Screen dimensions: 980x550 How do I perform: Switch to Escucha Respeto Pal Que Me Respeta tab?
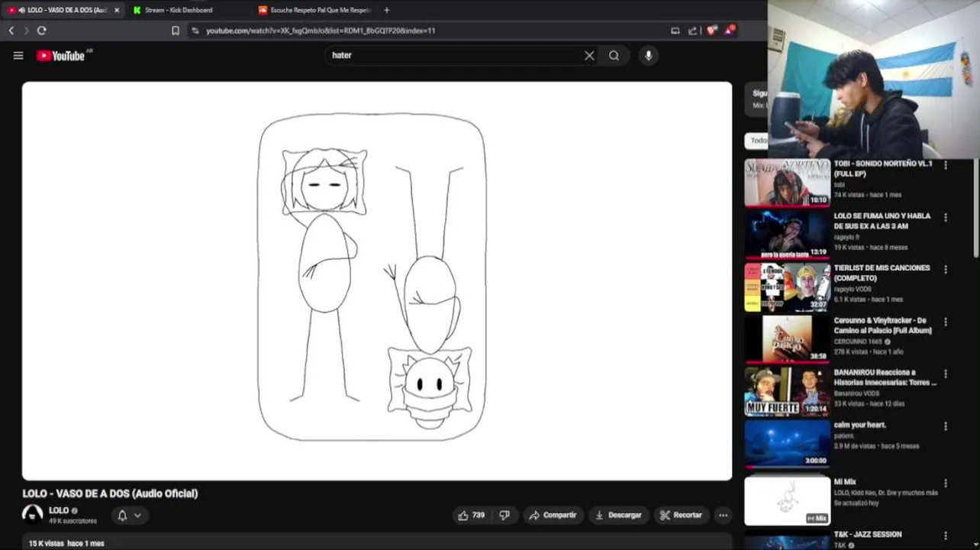(x=314, y=10)
